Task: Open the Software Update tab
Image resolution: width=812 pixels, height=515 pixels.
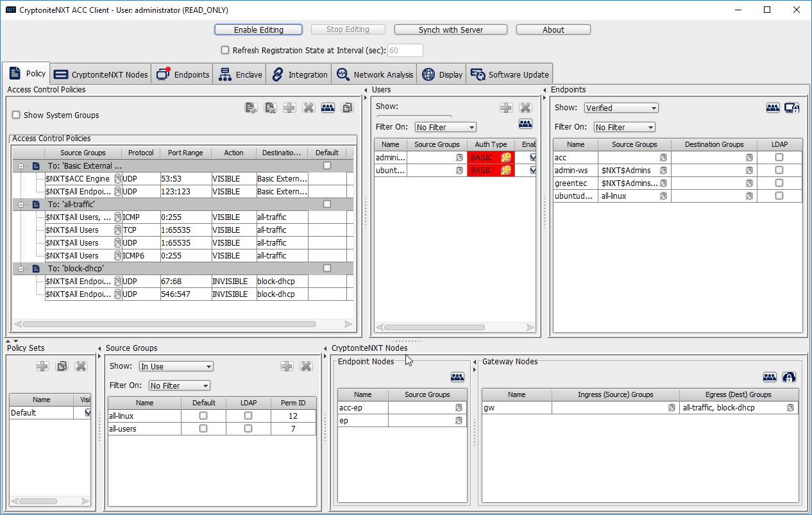Action: coord(510,74)
